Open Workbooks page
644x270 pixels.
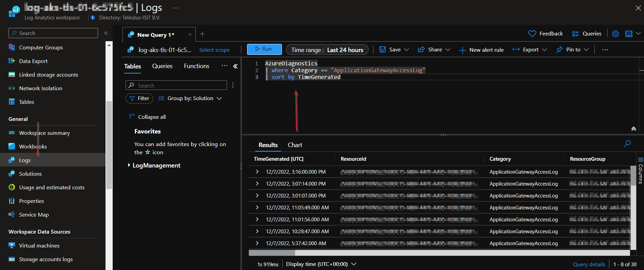tap(33, 146)
